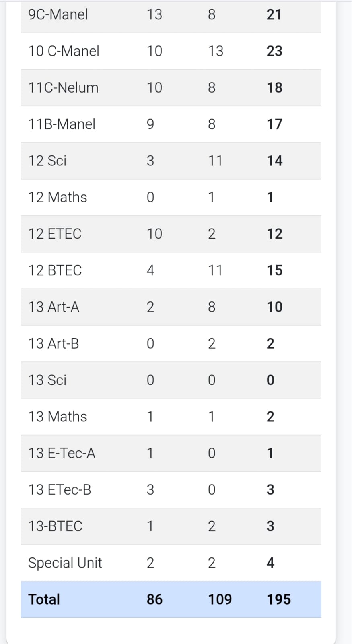The width and height of the screenshot is (352, 644).
Task: Select the 13 Art-A row label
Action: click(x=54, y=307)
